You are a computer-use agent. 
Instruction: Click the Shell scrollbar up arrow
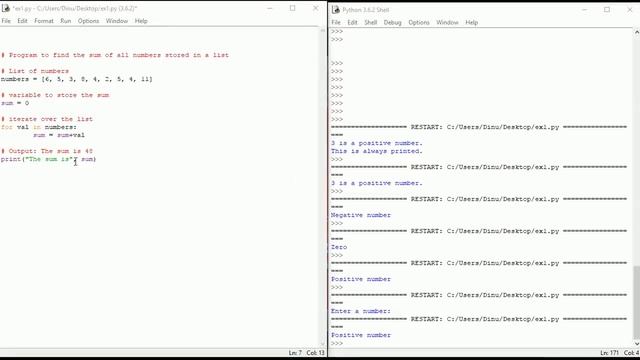tap(637, 32)
